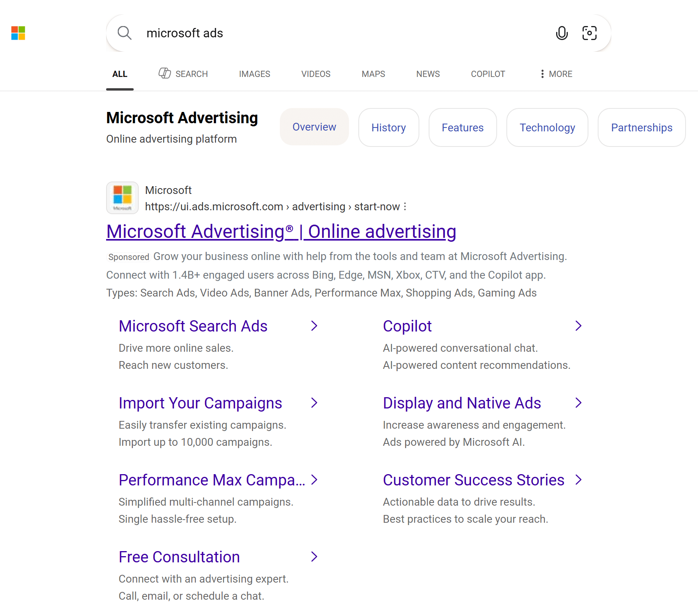Click the chevron next to Copilot sitelink

(578, 326)
